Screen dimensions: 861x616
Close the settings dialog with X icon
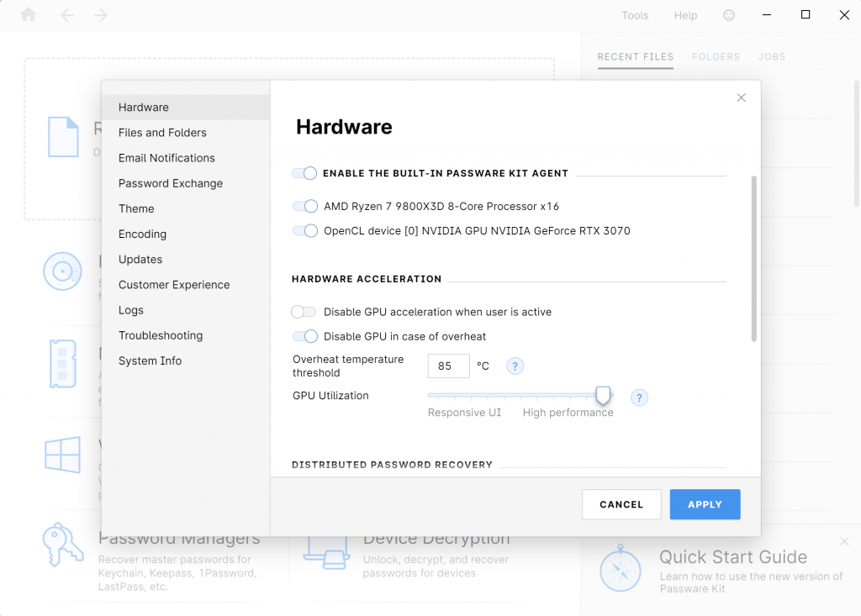click(x=741, y=97)
